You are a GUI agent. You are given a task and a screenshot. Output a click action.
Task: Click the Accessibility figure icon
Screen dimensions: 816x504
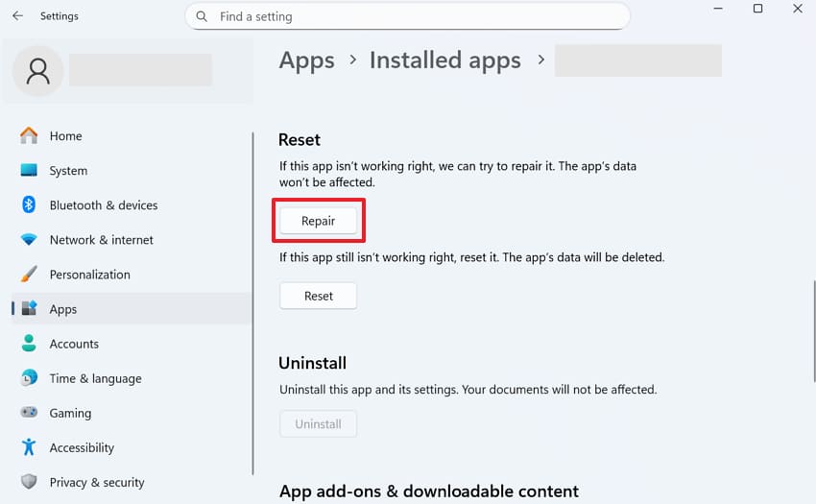(29, 447)
